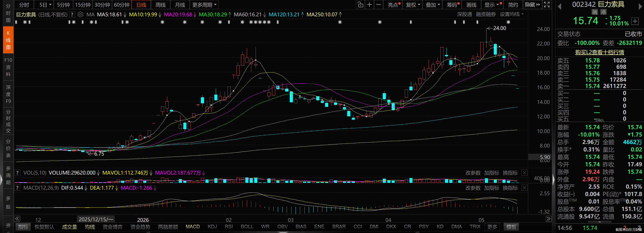Open the 复权 dropdown
This screenshot has height=233, width=644.
413,5
